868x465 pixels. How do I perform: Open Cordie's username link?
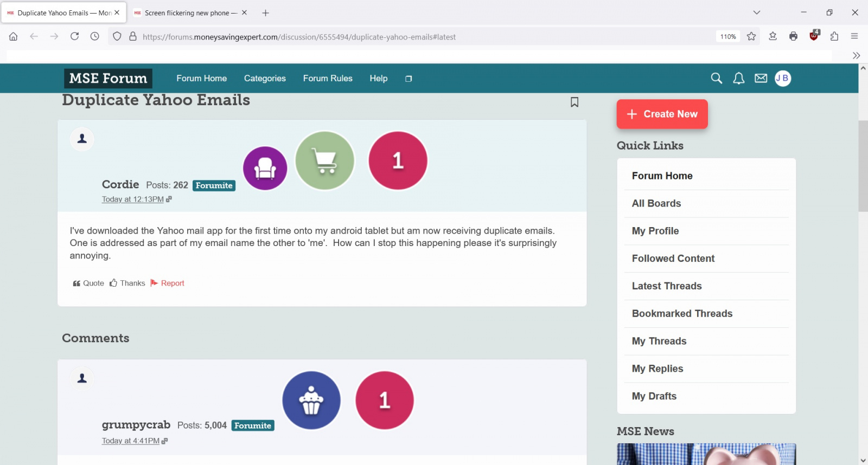pyautogui.click(x=120, y=184)
